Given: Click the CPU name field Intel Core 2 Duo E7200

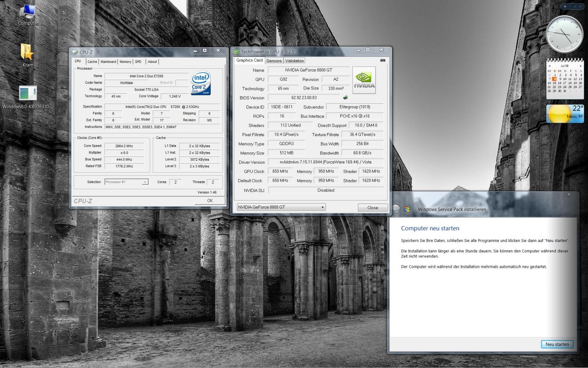Looking at the screenshot, I should click(x=146, y=76).
